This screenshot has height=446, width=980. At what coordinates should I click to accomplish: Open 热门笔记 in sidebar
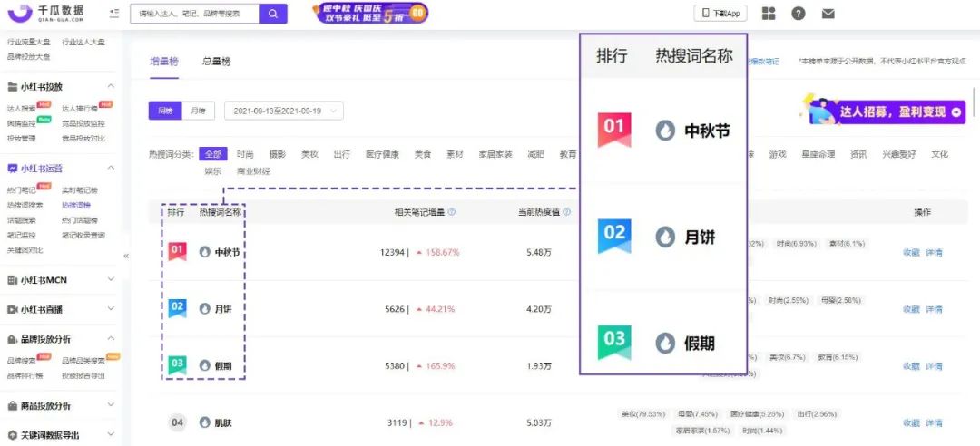[x=22, y=189]
